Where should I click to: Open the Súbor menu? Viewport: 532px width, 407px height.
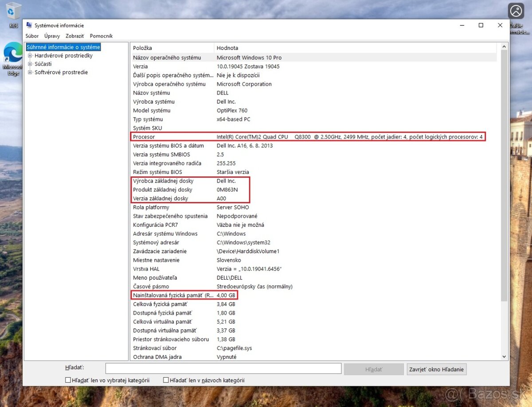click(x=31, y=36)
